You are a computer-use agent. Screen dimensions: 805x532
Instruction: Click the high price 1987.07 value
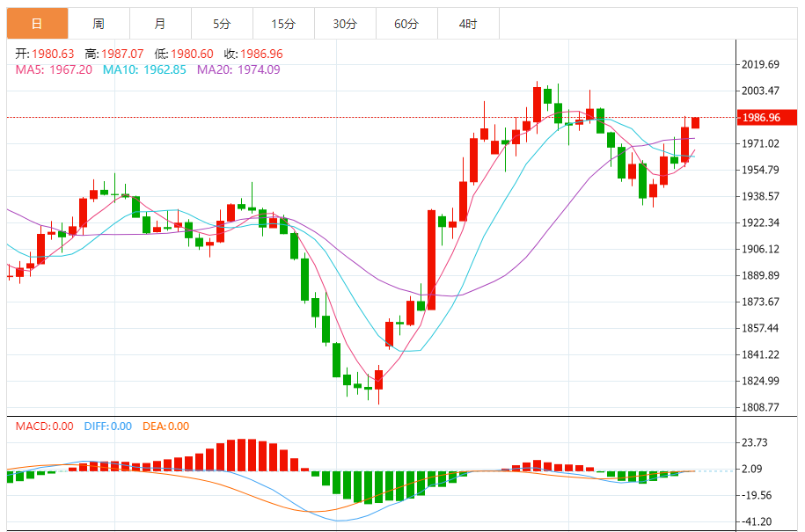[x=122, y=54]
